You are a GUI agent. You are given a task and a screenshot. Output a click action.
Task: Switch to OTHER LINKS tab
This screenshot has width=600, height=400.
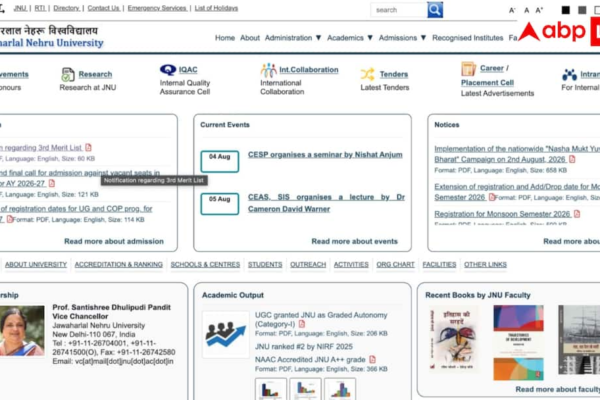coord(485,264)
